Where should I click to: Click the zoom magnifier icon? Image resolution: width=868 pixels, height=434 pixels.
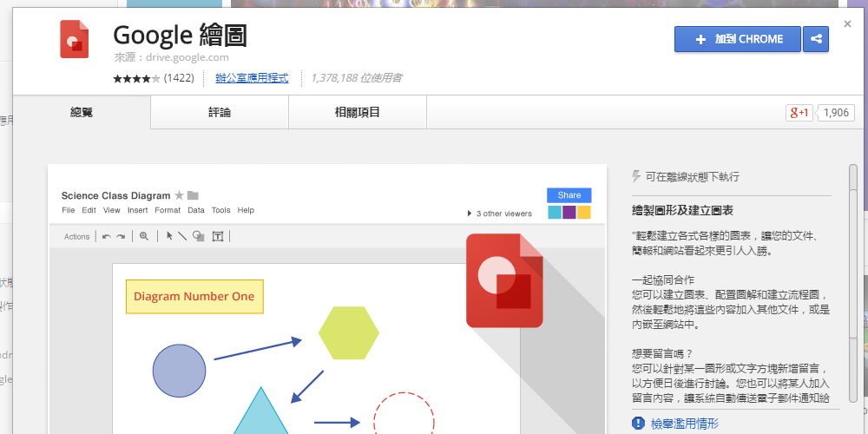pos(144,236)
